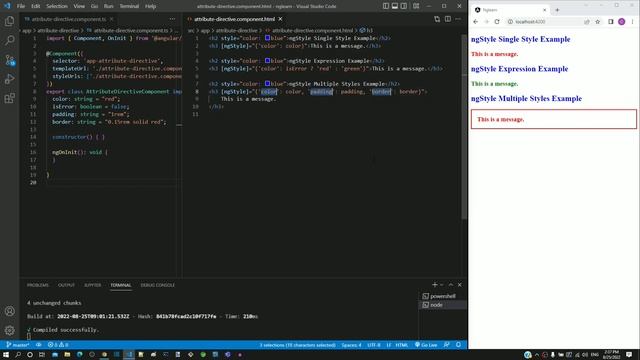Viewport: 640px width, 360px height.
Task: Switch to attribute-directive.component.ts tab
Action: coord(69,19)
